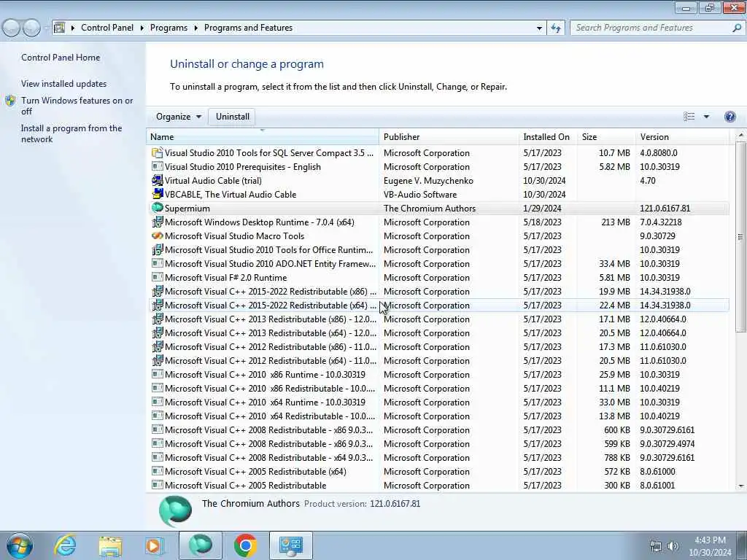Click the change view icon
The image size is (747, 560).
coord(689,117)
